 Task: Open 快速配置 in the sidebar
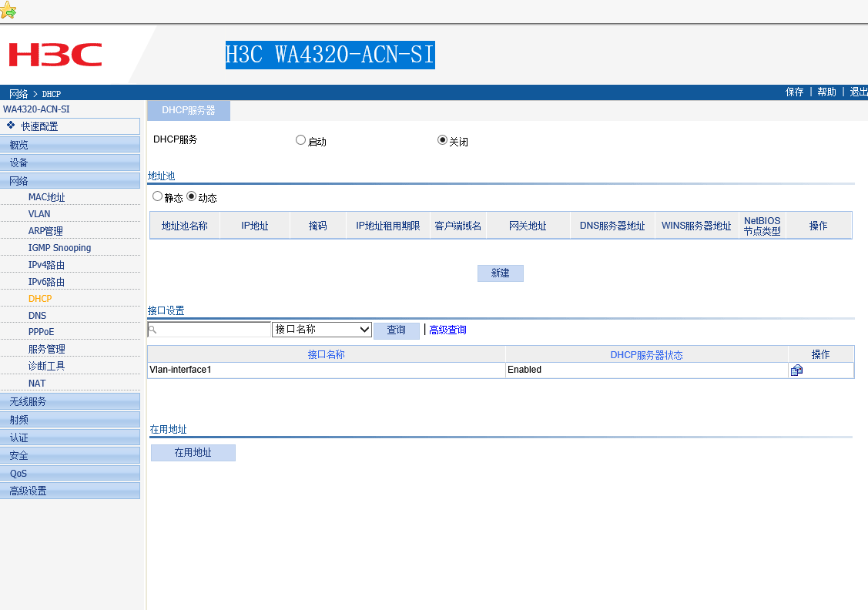[70, 126]
